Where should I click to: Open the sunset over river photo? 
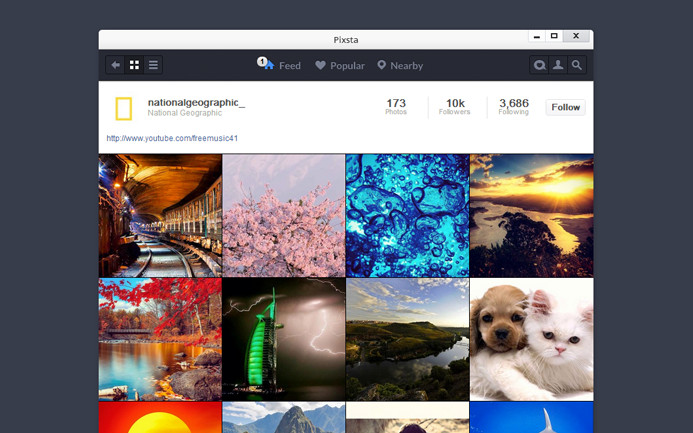click(532, 216)
